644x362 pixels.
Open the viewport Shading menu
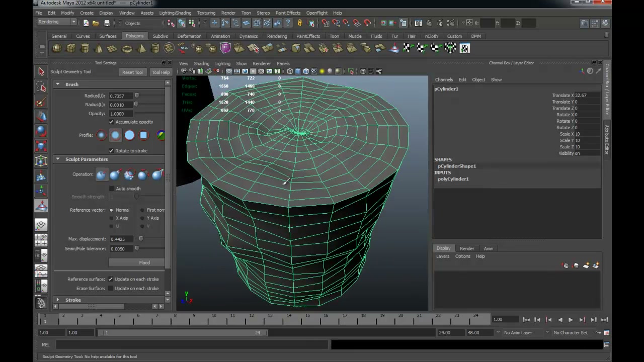[201, 64]
